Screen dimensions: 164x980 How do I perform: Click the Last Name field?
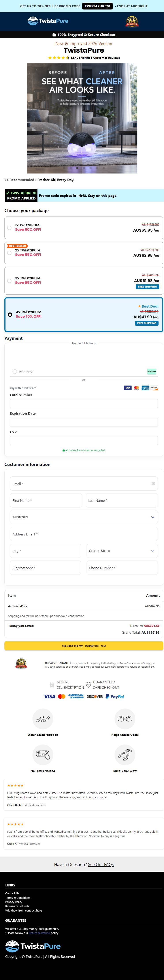click(x=122, y=500)
